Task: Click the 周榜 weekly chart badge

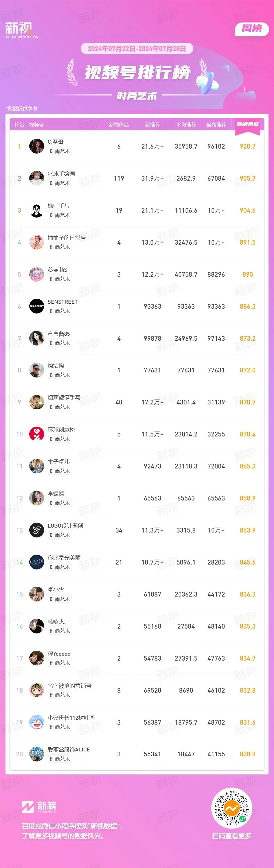Action: 252,29
